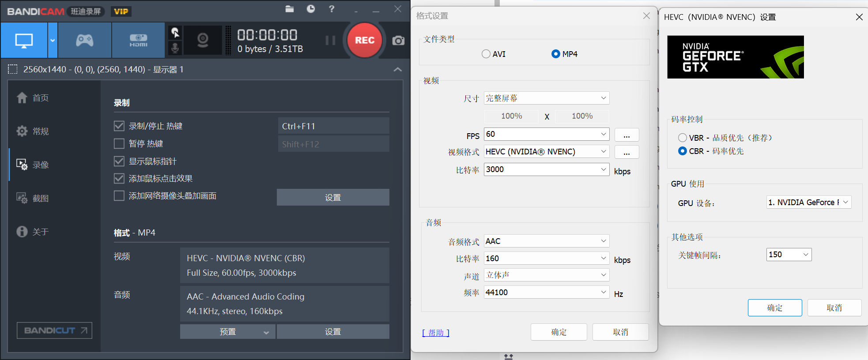868x360 pixels.
Task: Open 声道 立体声 dropdown
Action: (x=547, y=275)
